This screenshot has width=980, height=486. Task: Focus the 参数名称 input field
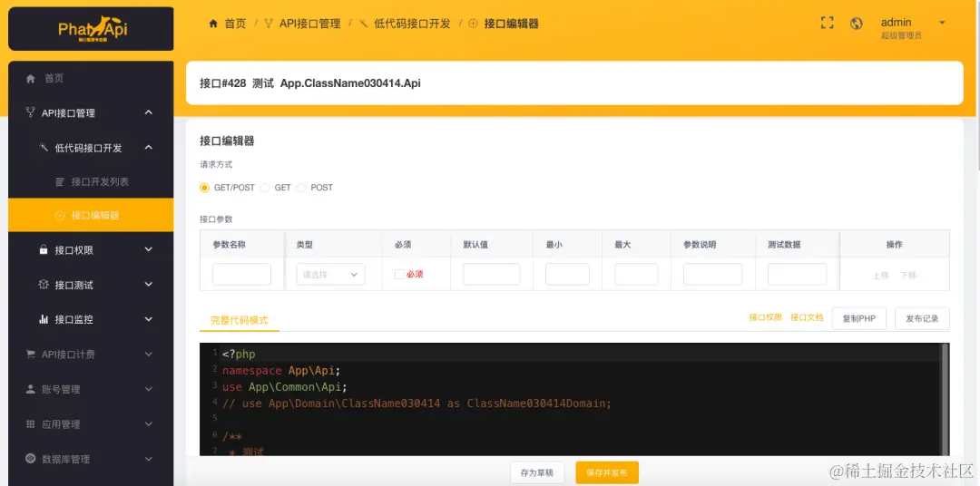pos(242,274)
